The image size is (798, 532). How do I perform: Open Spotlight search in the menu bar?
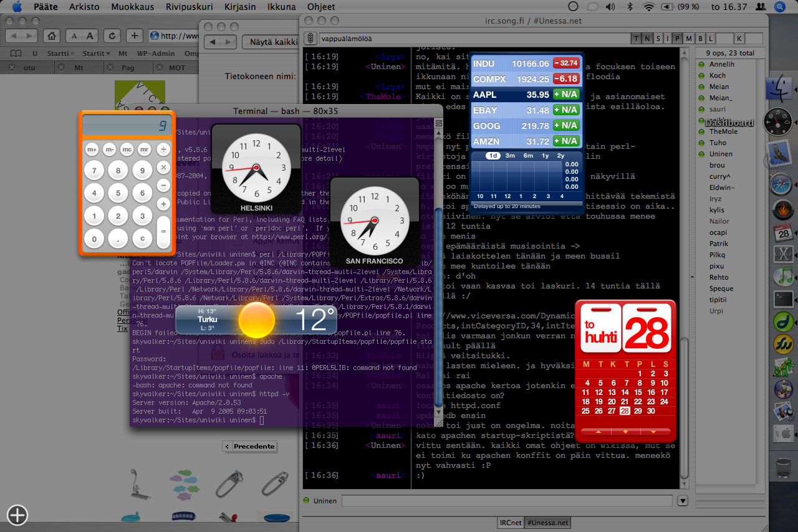(x=780, y=7)
